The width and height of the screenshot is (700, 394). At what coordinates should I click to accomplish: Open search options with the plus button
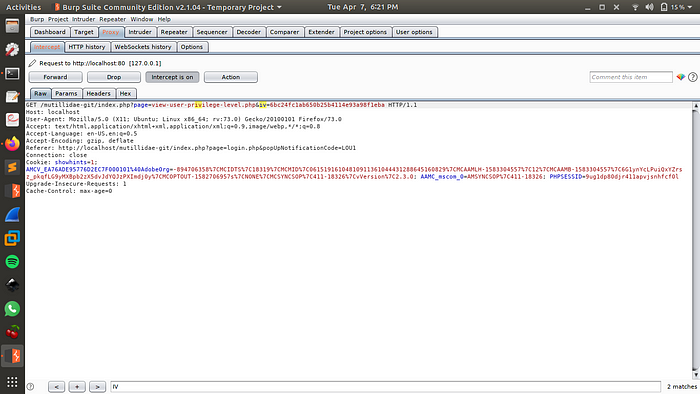(77, 387)
